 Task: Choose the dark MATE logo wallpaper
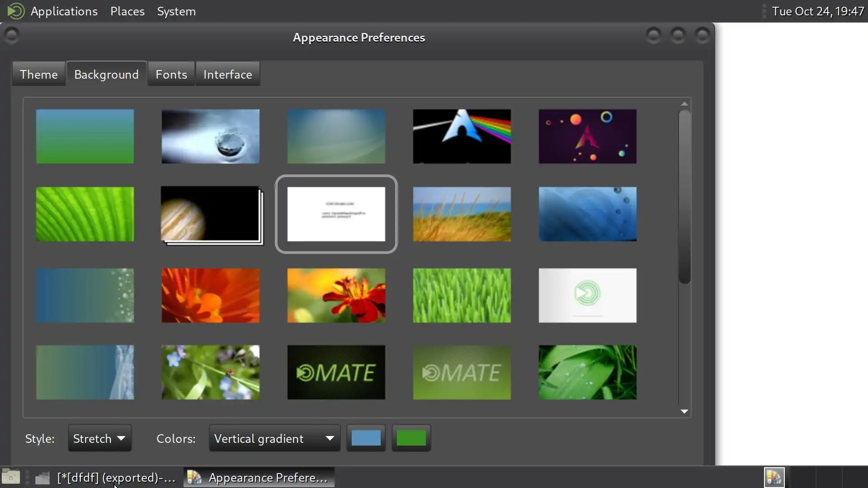pyautogui.click(x=336, y=372)
